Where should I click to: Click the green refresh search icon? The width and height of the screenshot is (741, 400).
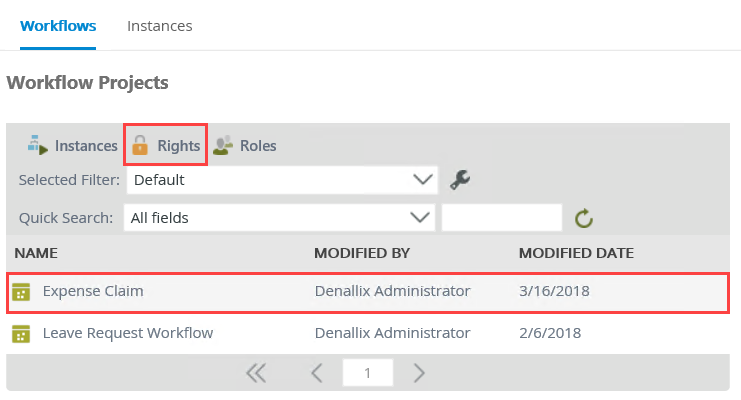point(584,217)
